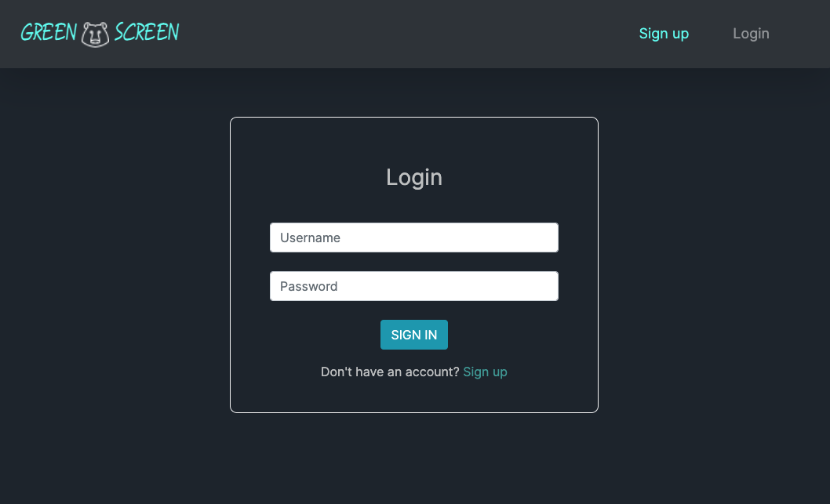This screenshot has width=830, height=504.
Task: Click the gray Login text in the header
Action: pyautogui.click(x=751, y=34)
